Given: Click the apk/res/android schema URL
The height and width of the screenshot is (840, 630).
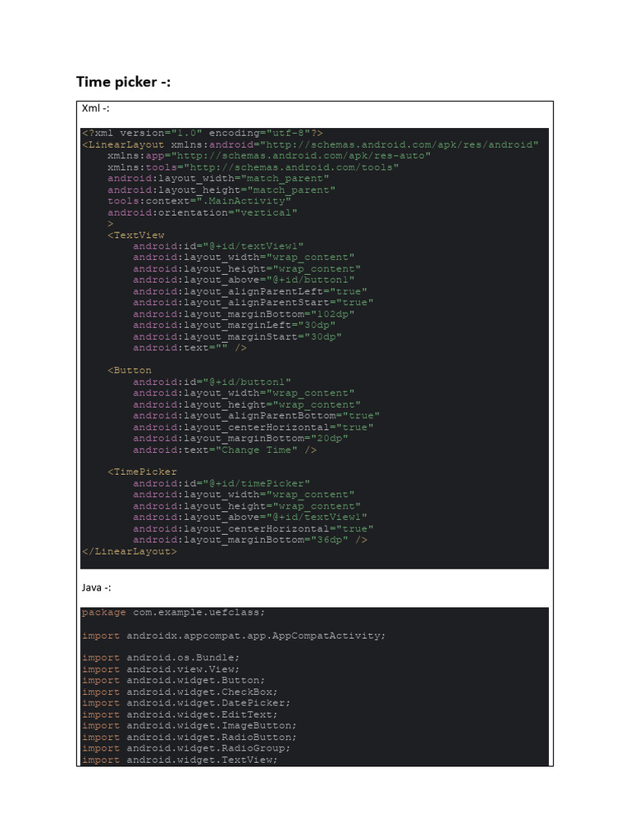Looking at the screenshot, I should (399, 144).
